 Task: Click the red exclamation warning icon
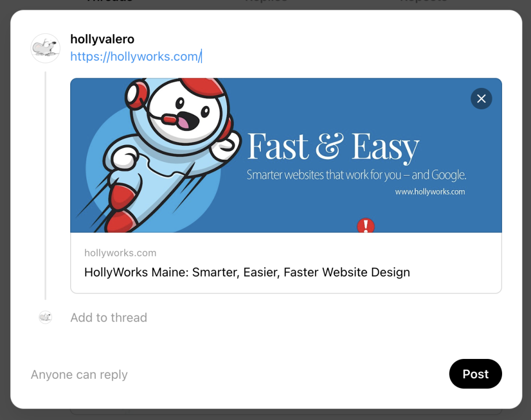tap(366, 226)
